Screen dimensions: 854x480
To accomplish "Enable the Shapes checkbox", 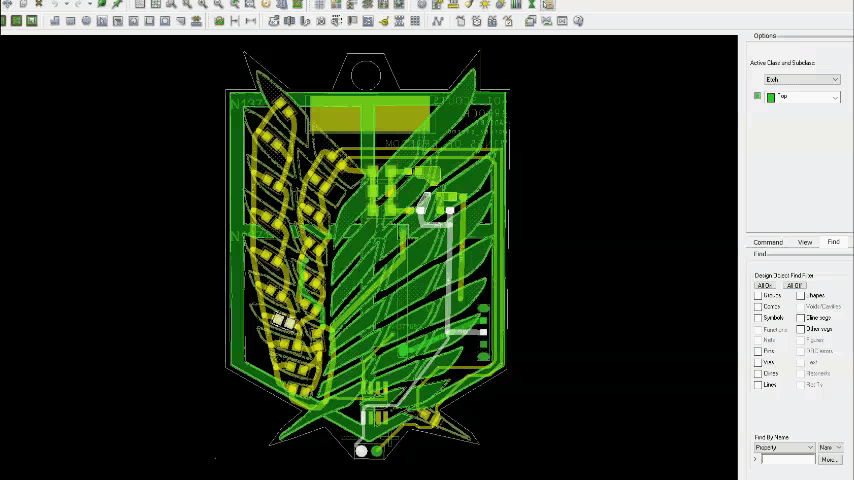I will click(801, 295).
